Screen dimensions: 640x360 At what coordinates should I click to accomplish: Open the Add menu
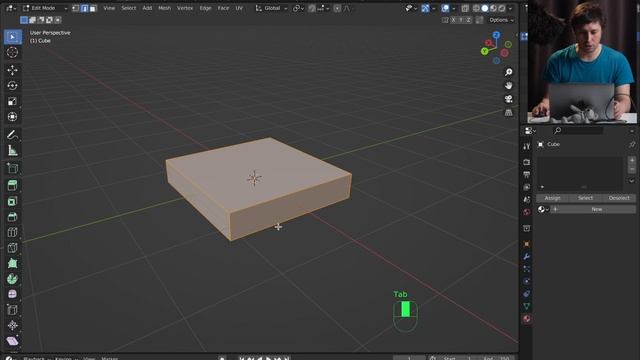[x=147, y=8]
